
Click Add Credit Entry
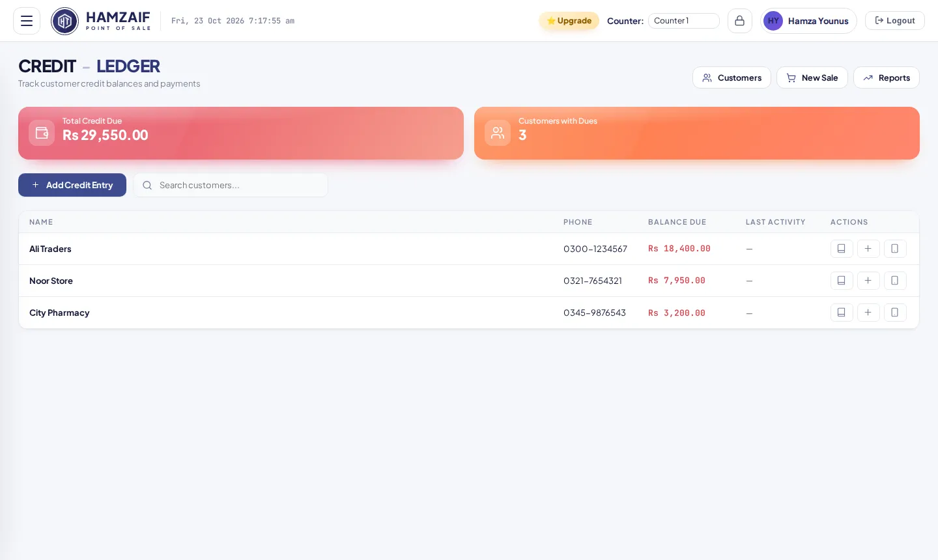(72, 185)
